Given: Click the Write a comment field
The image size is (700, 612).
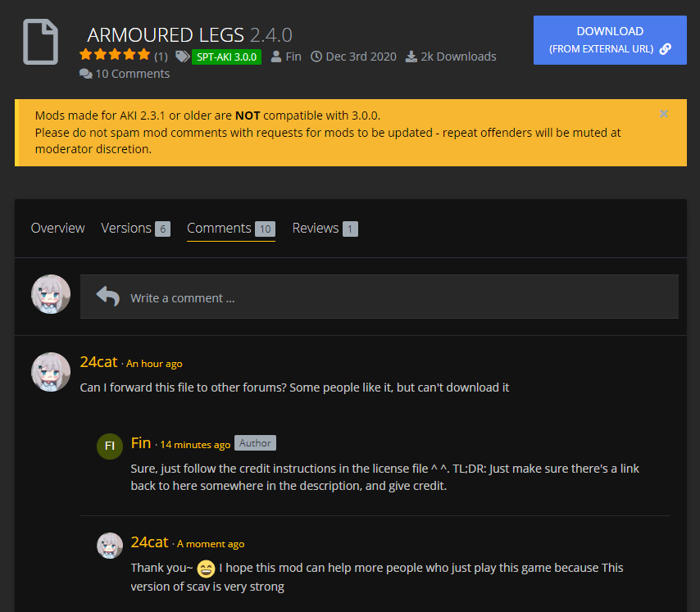Looking at the screenshot, I should click(x=379, y=297).
